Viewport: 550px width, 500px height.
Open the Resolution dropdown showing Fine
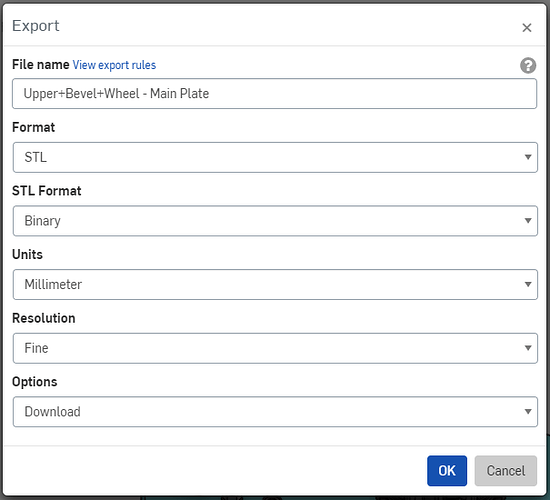275,348
